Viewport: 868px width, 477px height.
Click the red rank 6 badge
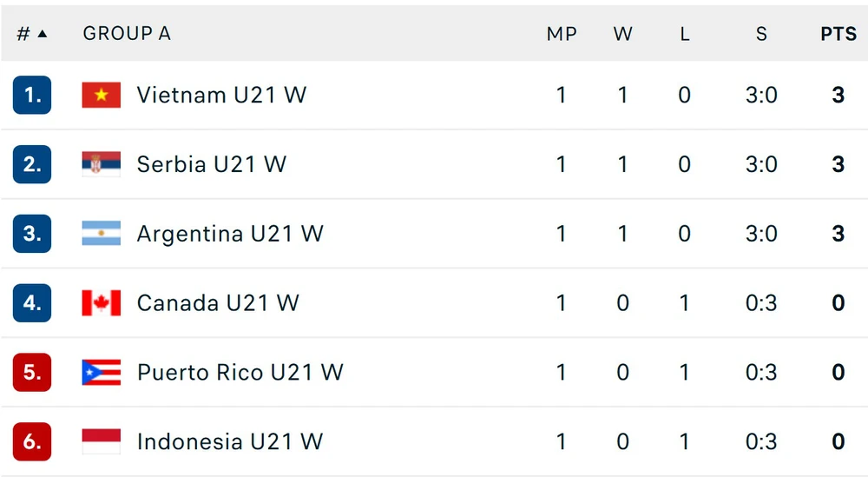click(x=32, y=441)
